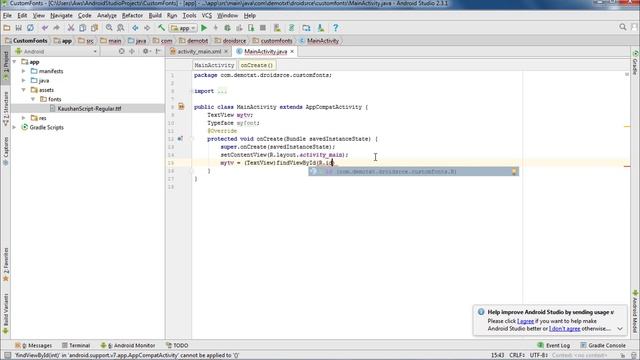Click the Find magnifier icon
This screenshot has height=360, width=640.
109,28
